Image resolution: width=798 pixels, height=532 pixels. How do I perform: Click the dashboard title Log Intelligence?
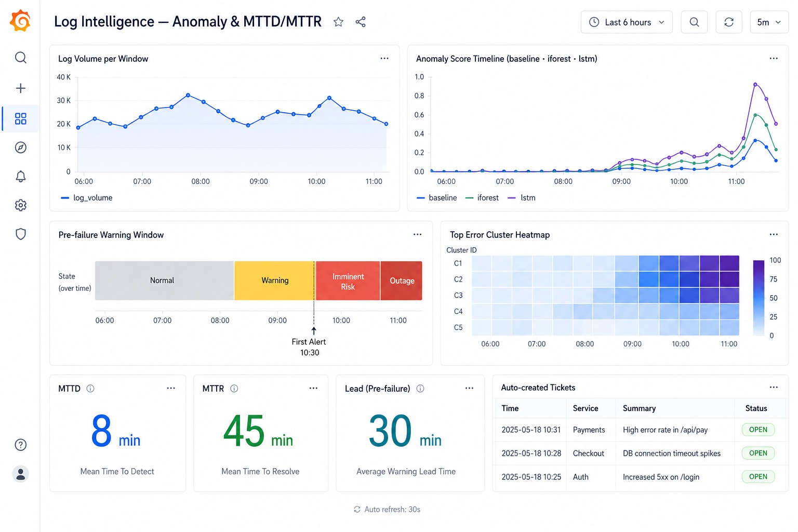[x=188, y=21]
